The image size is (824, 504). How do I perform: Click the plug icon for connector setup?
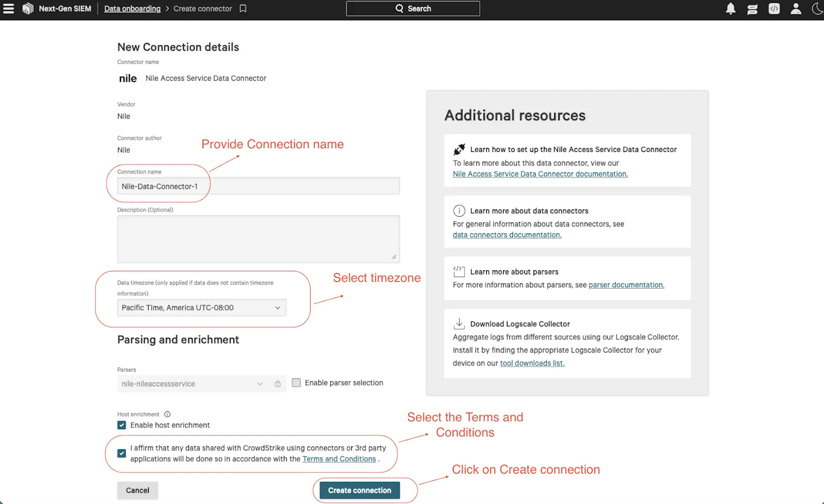459,149
